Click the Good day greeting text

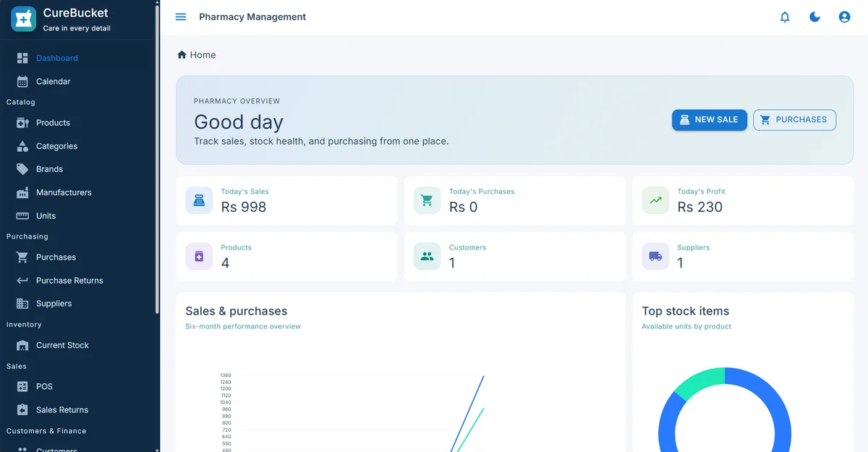(x=239, y=121)
